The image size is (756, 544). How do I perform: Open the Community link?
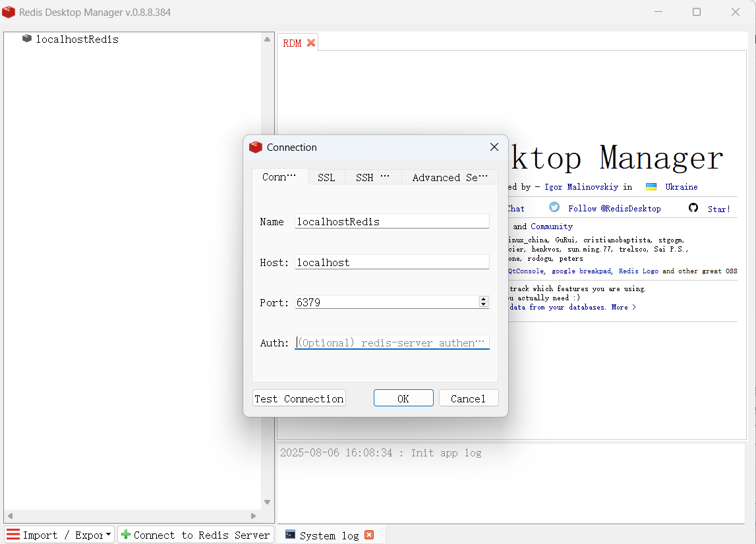[552, 227]
